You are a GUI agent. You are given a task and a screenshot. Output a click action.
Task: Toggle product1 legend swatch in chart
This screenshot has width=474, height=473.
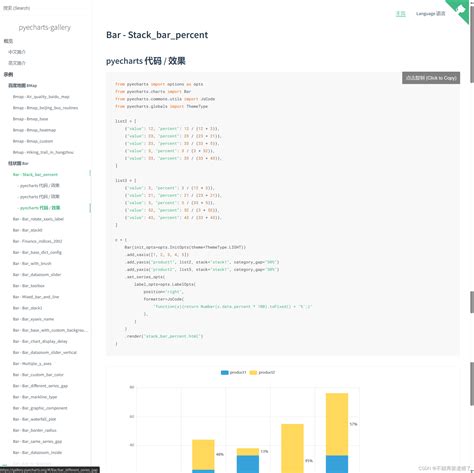click(225, 372)
